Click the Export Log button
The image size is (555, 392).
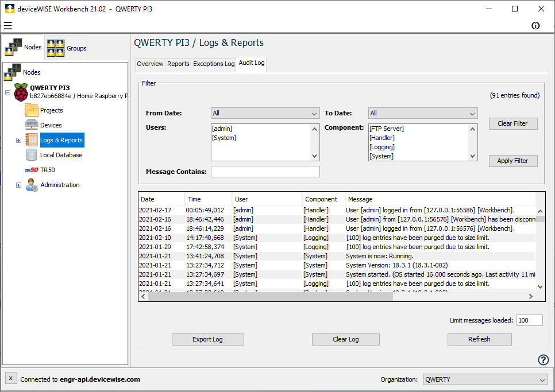tap(208, 339)
